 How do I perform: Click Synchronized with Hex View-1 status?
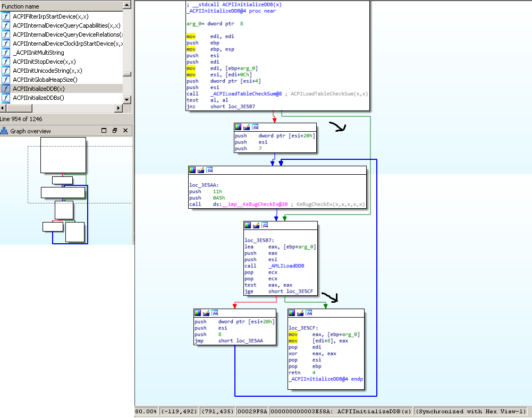(x=471, y=411)
